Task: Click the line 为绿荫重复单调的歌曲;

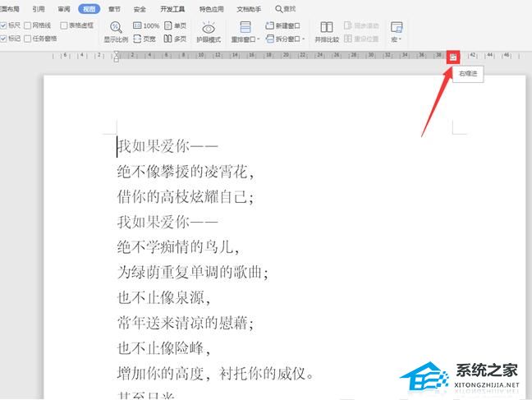Action: click(193, 273)
